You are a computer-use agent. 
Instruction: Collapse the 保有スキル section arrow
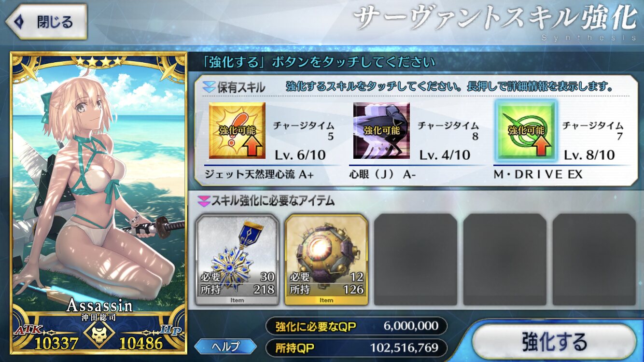pos(209,87)
